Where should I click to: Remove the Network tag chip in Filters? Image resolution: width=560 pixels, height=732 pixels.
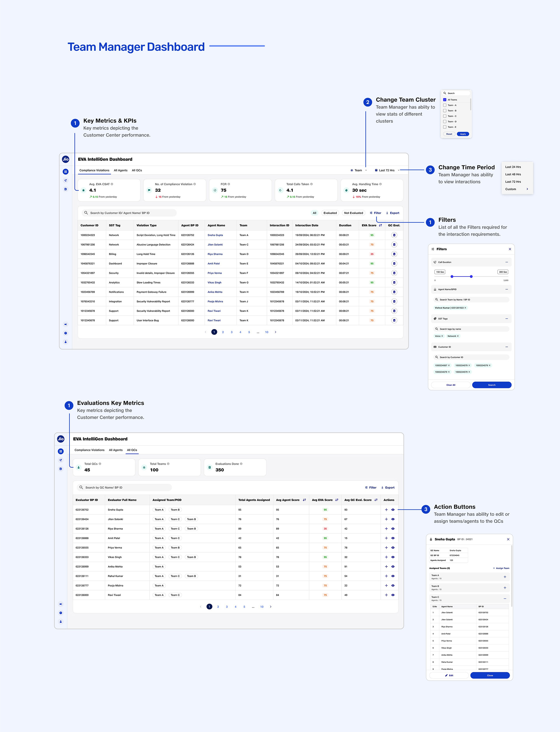click(x=458, y=336)
